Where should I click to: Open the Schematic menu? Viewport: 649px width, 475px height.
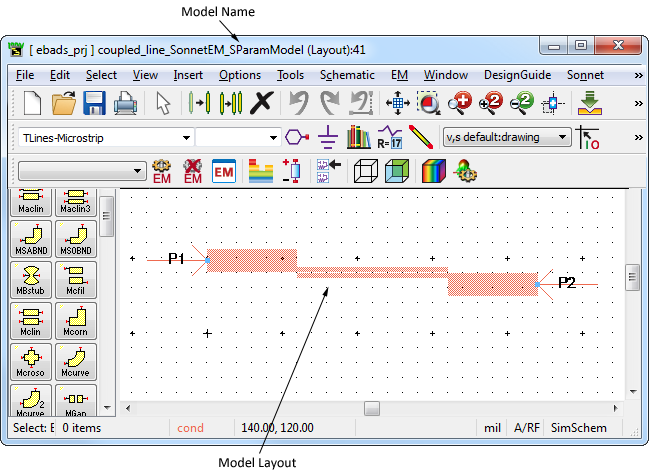click(347, 75)
